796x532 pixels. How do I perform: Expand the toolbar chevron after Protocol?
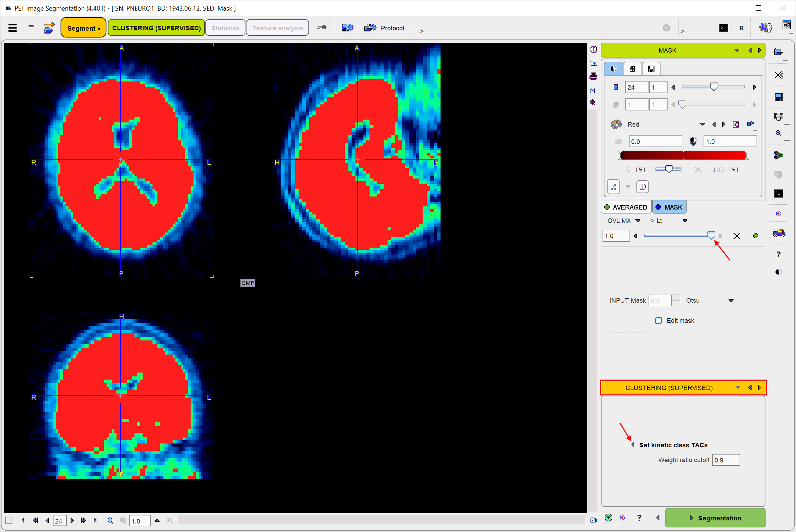422,31
